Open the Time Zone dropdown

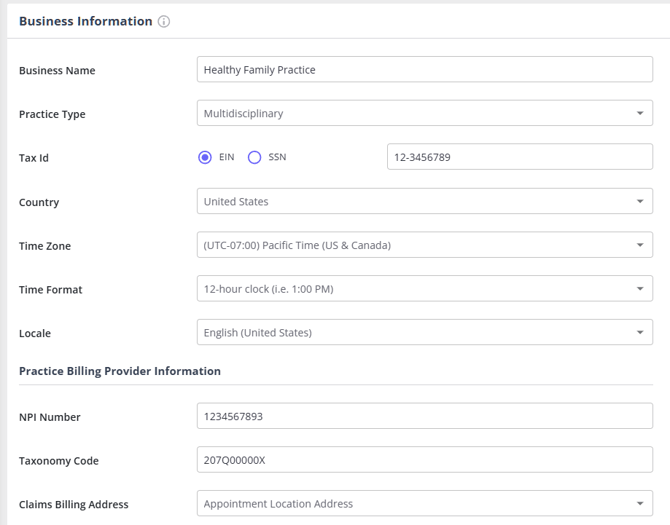(x=425, y=245)
